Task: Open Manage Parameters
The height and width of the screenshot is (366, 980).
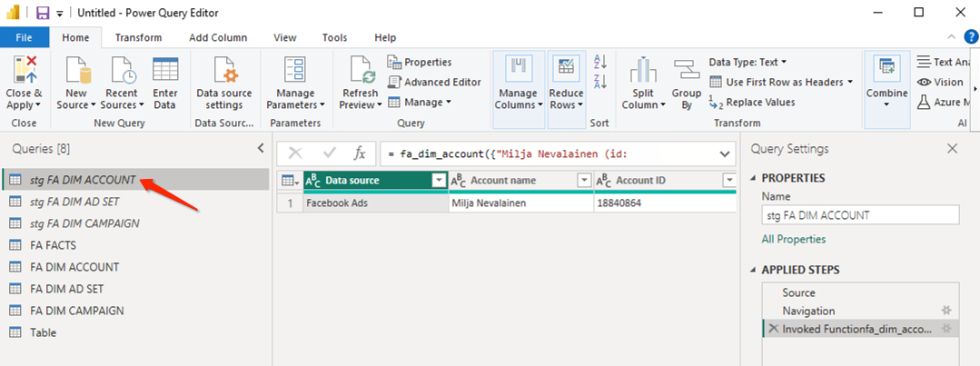Action: point(295,83)
